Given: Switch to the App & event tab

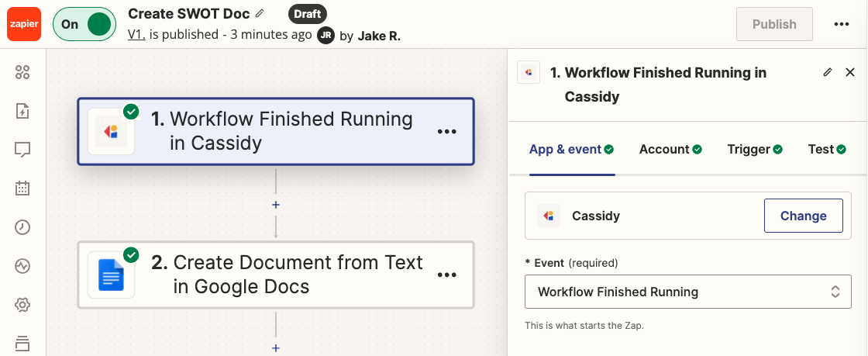Looking at the screenshot, I should 571,150.
